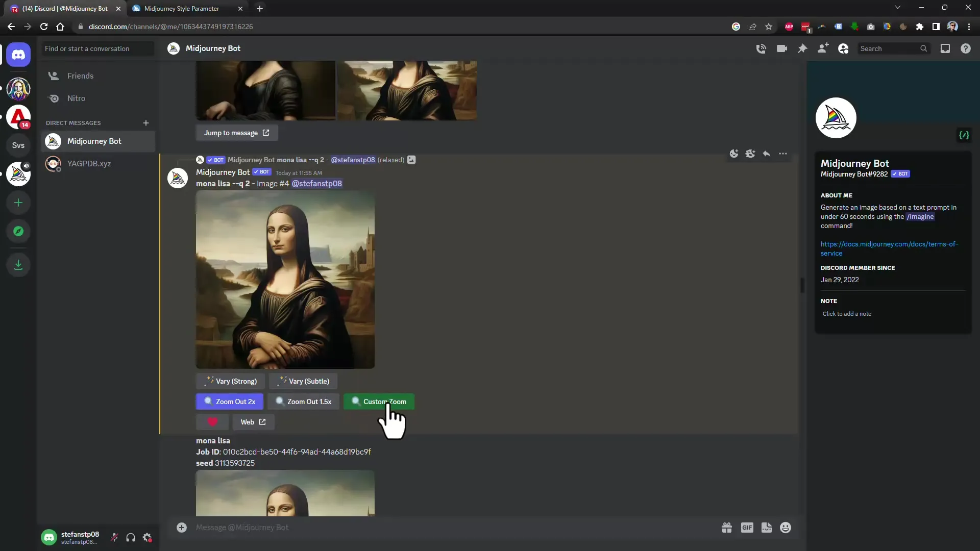Click Jump to message button

tap(237, 133)
